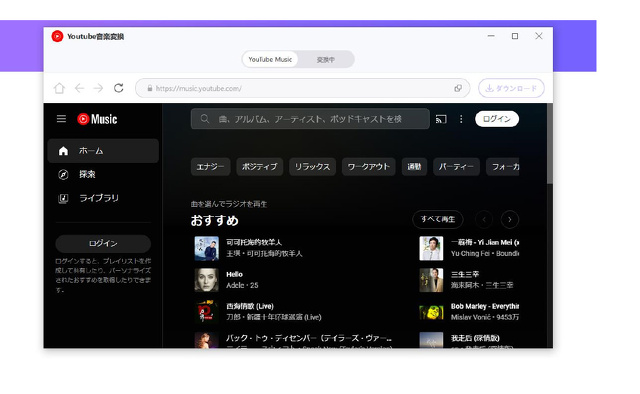Switch to the 変換中 tab

point(326,60)
